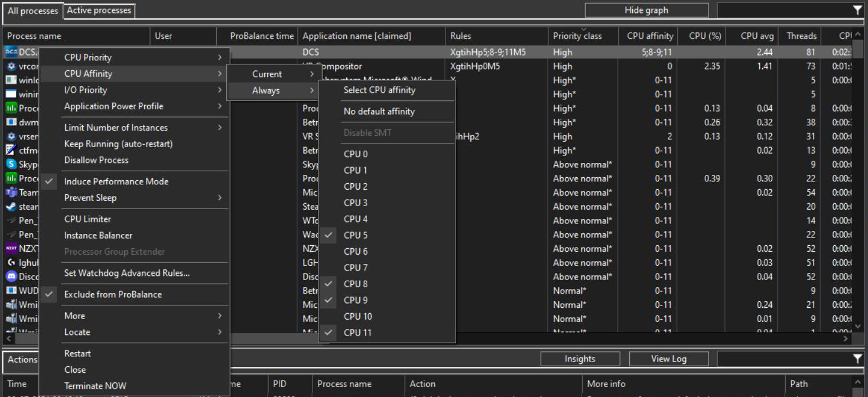Click the wininit process icon

[x=11, y=94]
